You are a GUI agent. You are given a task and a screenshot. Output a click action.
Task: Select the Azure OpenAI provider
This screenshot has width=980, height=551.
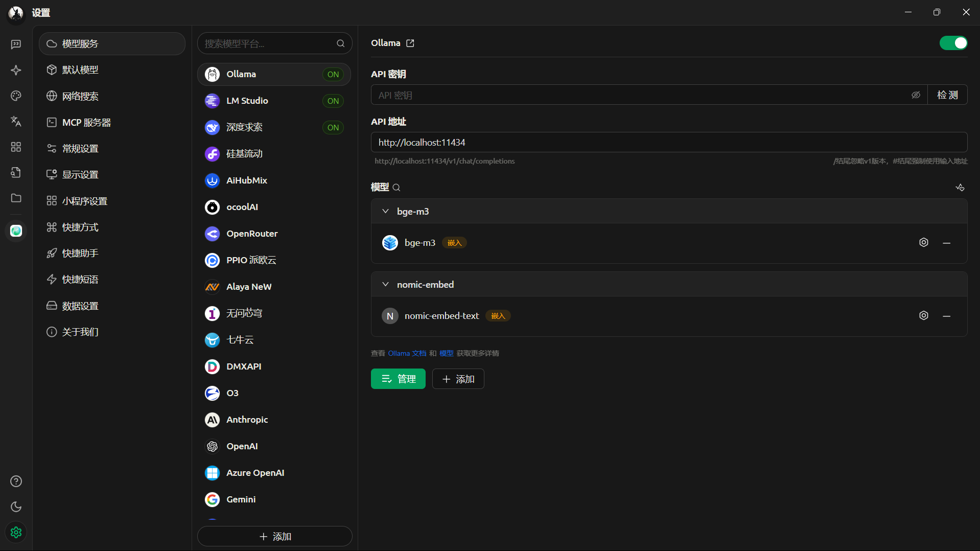tap(274, 473)
